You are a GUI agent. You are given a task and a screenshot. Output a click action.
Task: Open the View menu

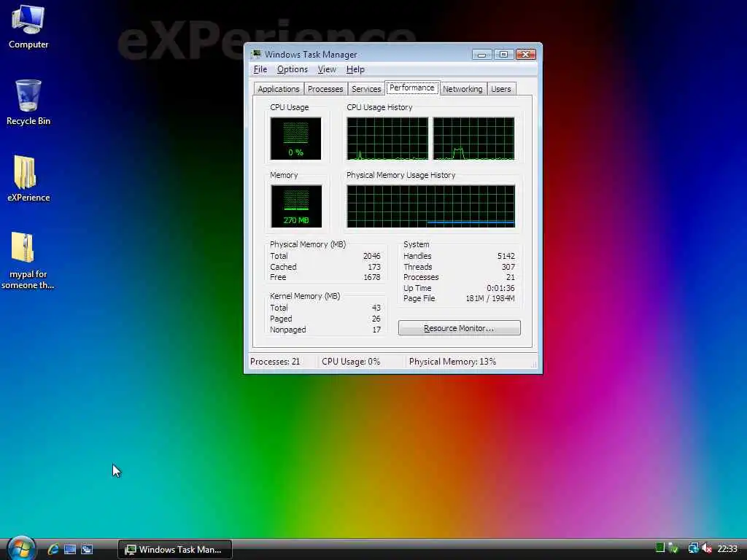(327, 69)
